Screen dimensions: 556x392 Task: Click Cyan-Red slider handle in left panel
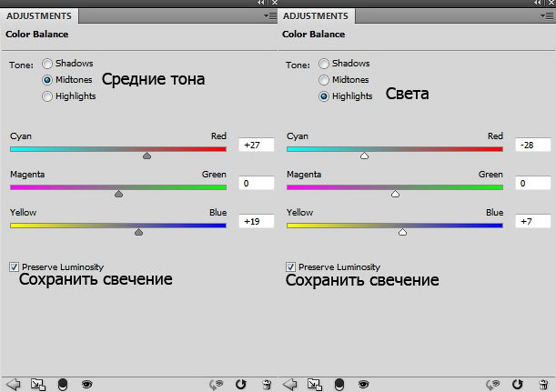(x=147, y=156)
